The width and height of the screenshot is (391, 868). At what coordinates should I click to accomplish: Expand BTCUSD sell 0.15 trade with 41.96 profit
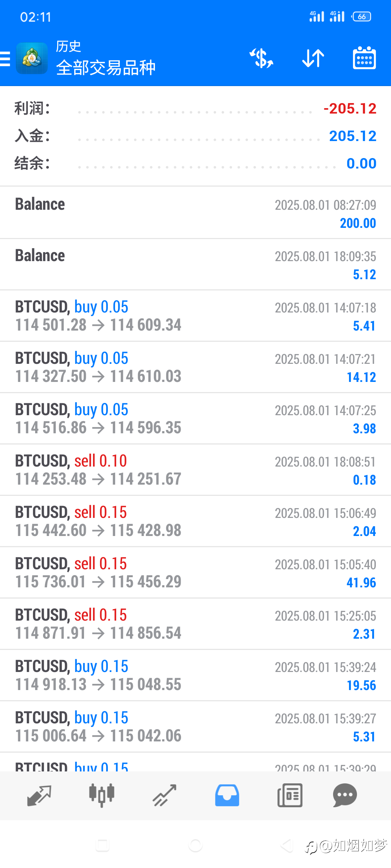tap(195, 573)
